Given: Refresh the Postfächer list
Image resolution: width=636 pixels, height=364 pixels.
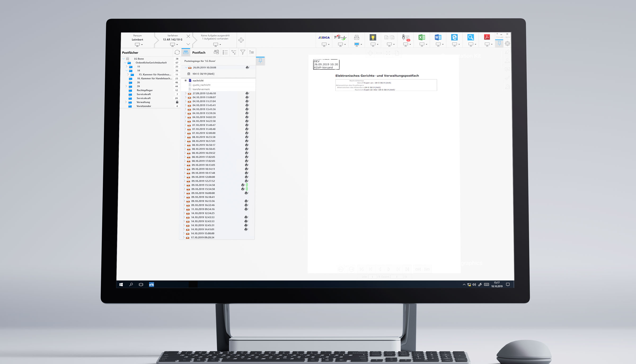Looking at the screenshot, I should (x=177, y=52).
